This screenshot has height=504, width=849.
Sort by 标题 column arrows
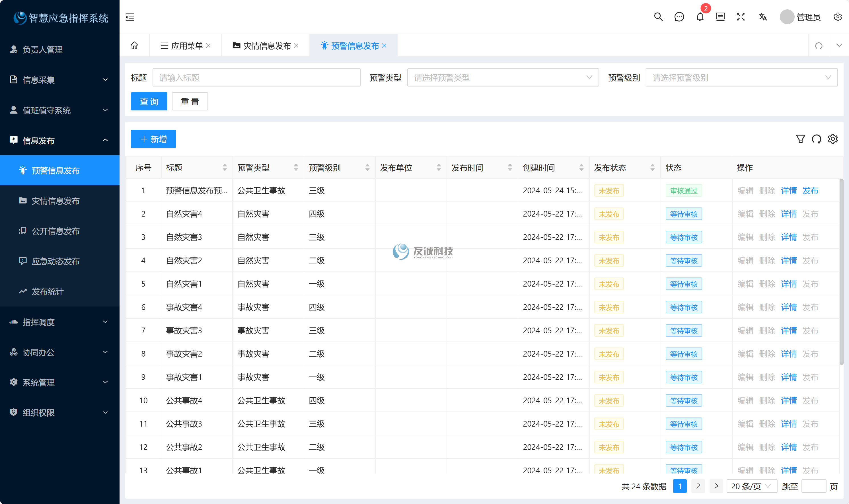(225, 167)
